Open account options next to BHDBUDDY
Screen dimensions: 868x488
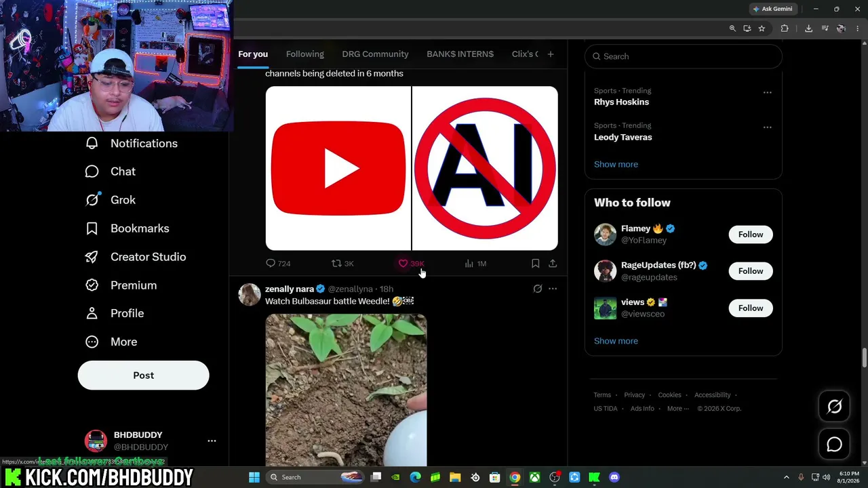click(212, 441)
